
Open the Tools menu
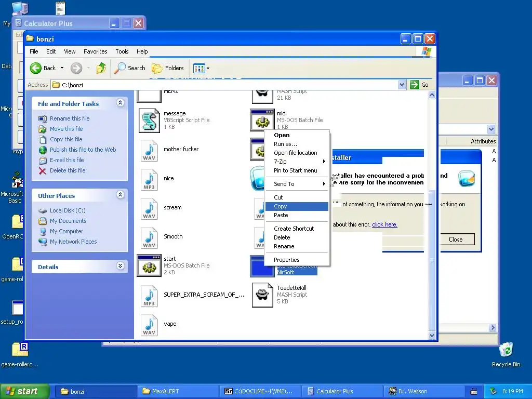122,51
